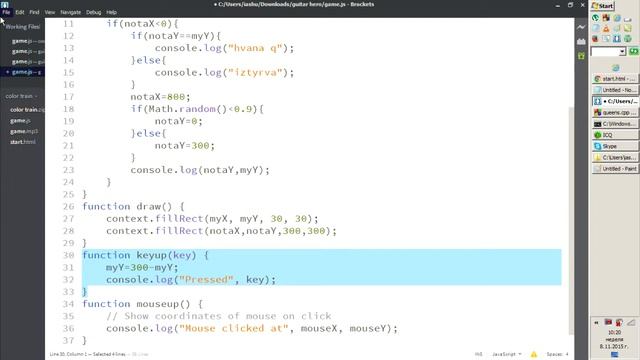
Task: Click the indent size value 4
Action: (567, 354)
